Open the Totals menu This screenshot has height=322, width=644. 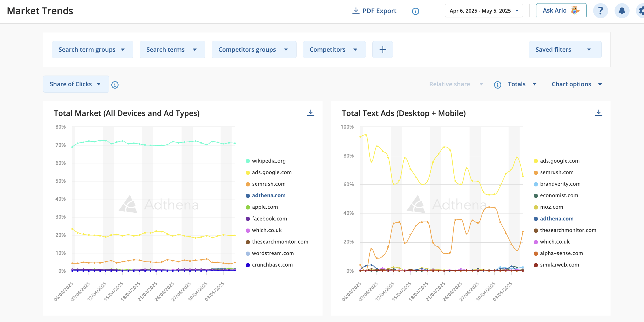click(x=522, y=84)
